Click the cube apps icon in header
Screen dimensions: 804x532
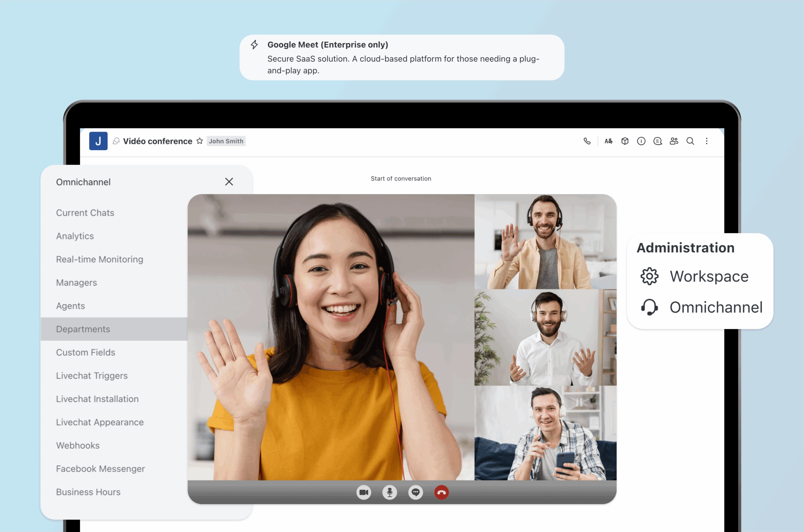click(625, 141)
